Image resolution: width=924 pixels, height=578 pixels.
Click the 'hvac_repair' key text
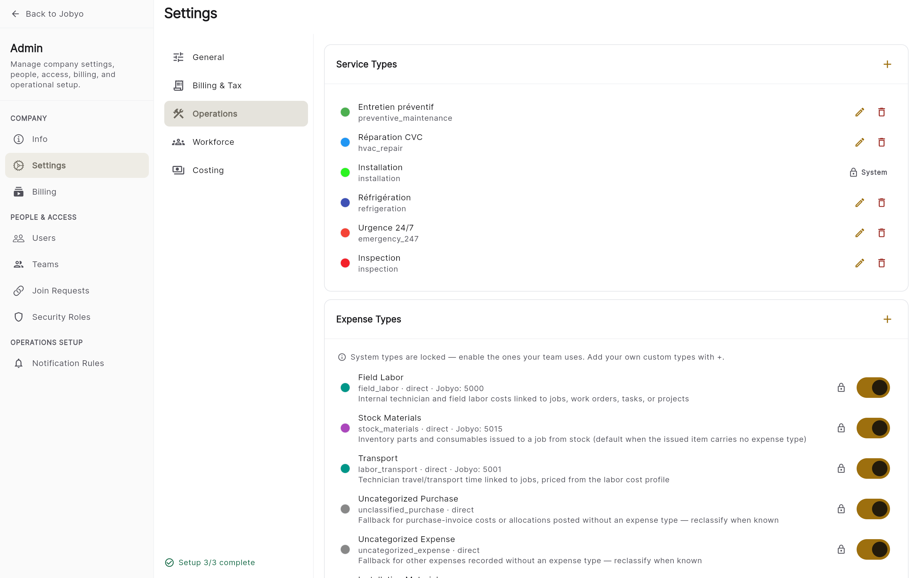380,148
